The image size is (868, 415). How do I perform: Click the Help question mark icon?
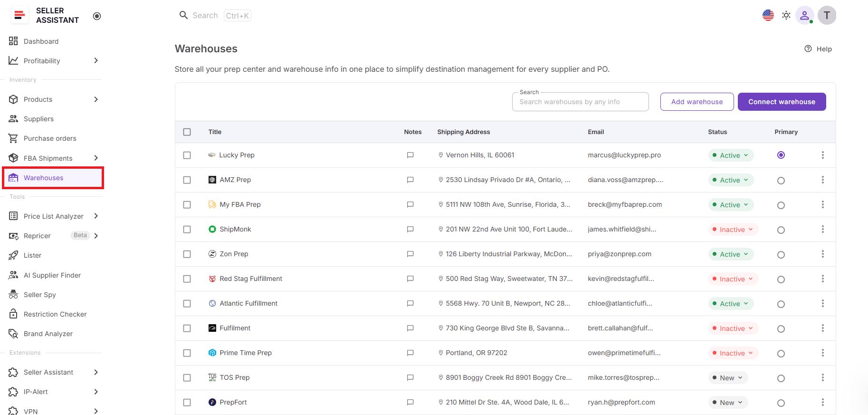pos(808,48)
